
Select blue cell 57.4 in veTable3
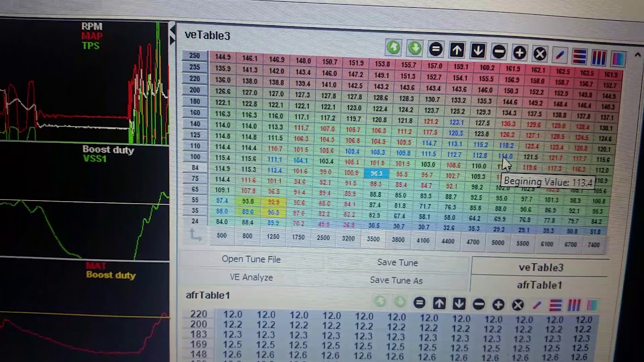pos(222,201)
